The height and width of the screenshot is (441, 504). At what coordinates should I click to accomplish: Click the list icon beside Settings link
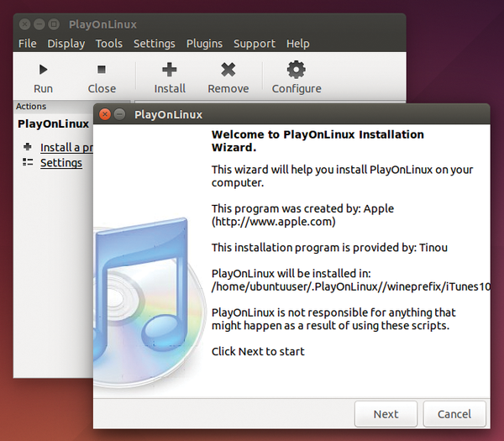tap(28, 162)
